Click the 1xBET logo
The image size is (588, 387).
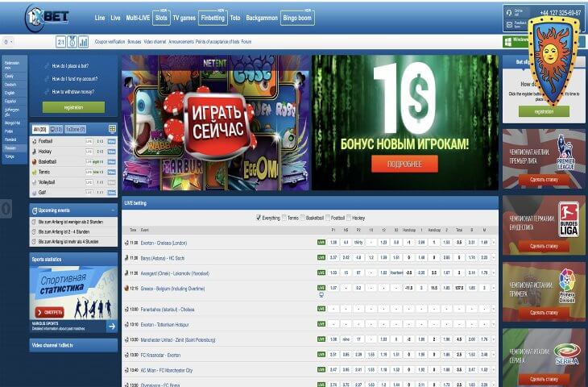point(48,18)
